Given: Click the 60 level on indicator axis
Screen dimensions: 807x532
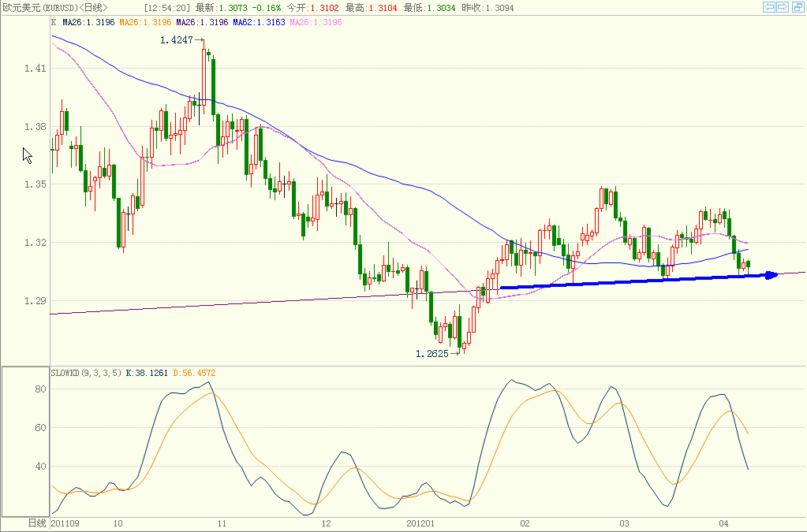Looking at the screenshot, I should 41,428.
